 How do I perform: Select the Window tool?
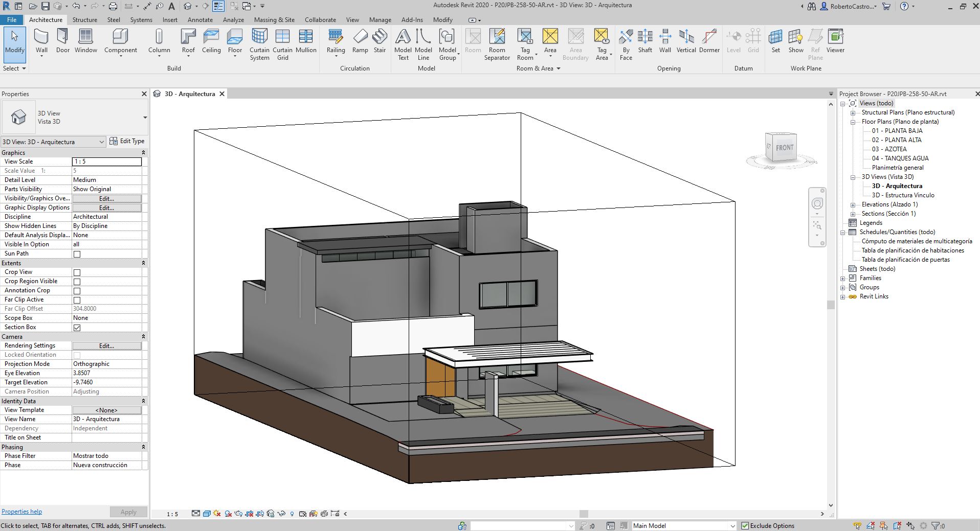coord(85,41)
